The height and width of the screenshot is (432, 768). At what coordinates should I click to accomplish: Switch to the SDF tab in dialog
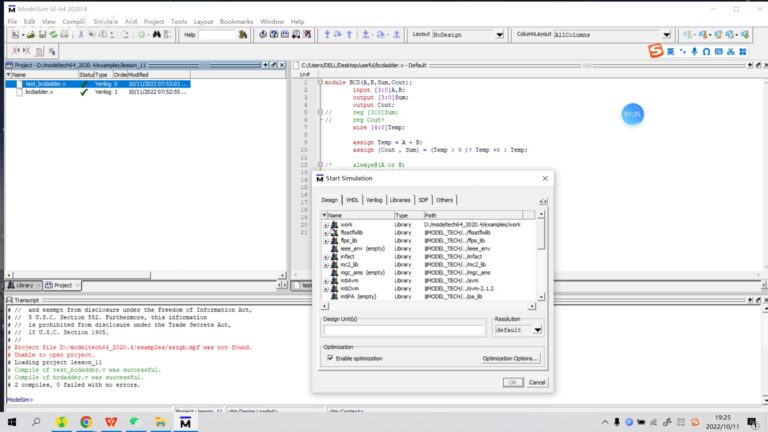(423, 200)
